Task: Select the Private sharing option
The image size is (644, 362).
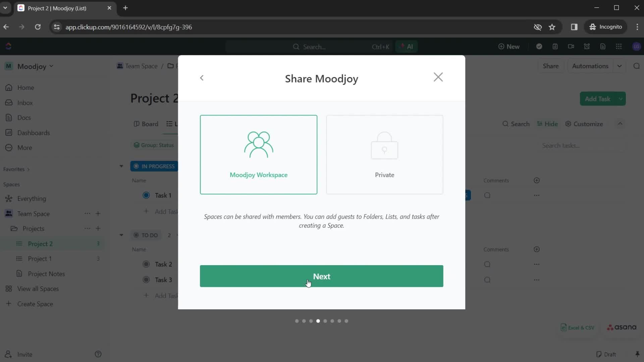Action: click(384, 154)
